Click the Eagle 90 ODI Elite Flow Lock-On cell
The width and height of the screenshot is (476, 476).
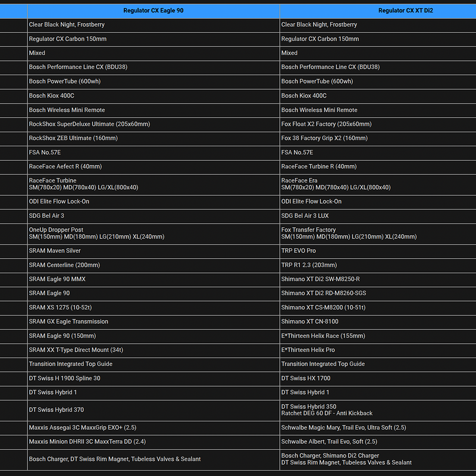tap(154, 202)
